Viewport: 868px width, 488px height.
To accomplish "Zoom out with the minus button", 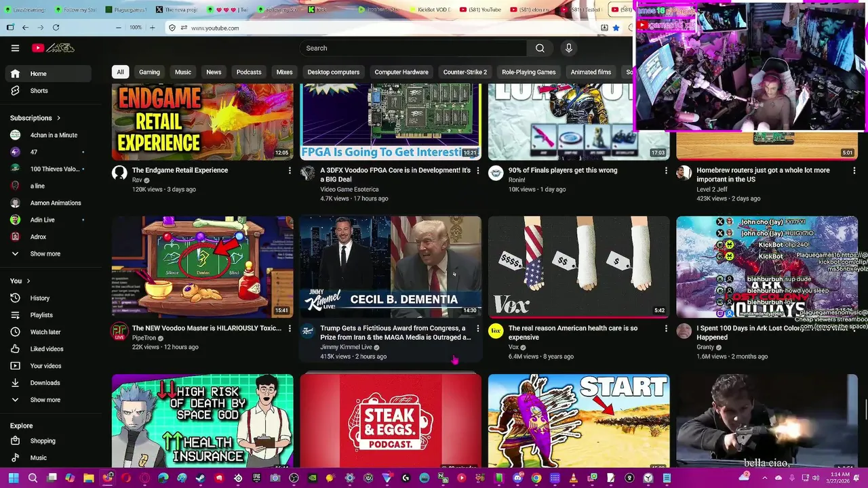I will (x=119, y=28).
